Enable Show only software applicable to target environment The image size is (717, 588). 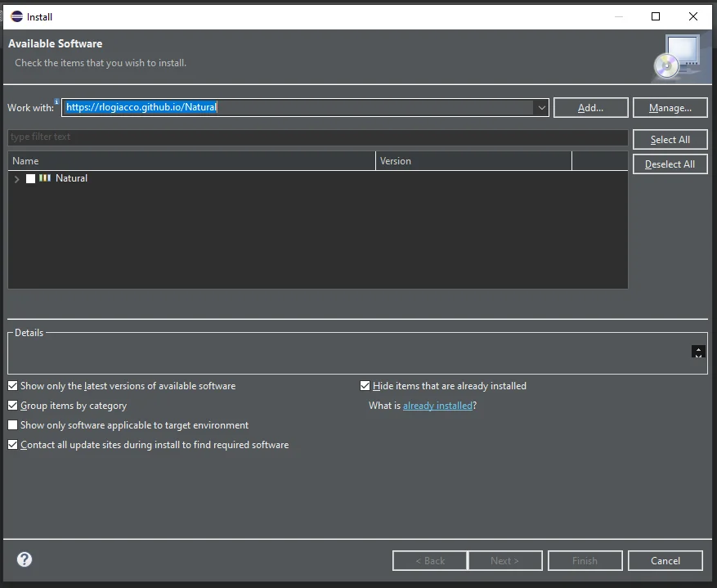click(12, 424)
